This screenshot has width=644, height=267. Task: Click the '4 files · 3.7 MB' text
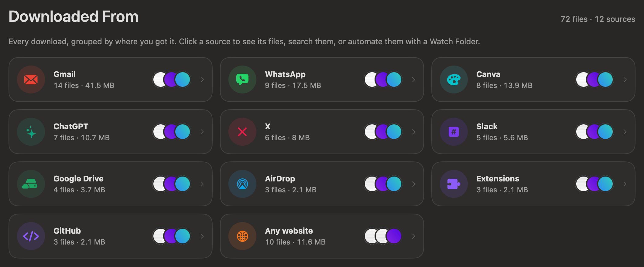tap(79, 190)
